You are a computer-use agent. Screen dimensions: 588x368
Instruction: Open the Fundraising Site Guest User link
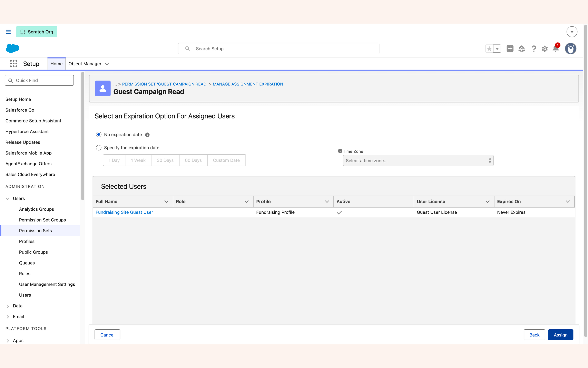point(124,212)
